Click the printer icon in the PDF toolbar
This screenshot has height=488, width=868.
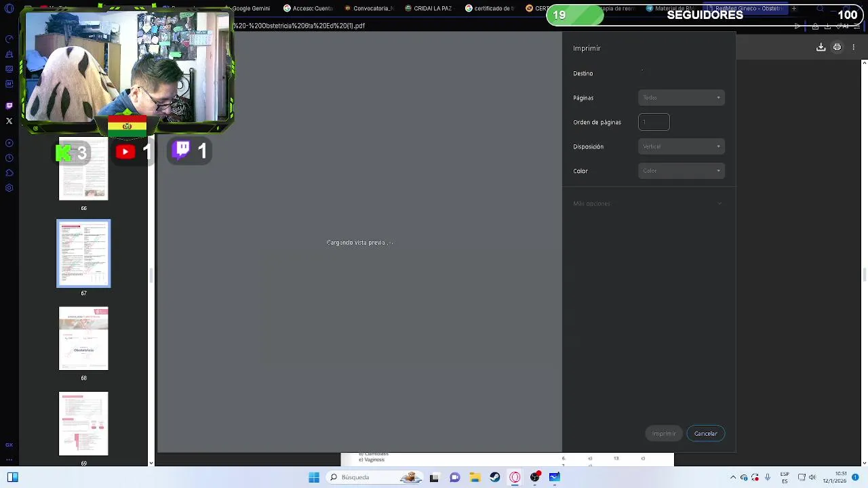[x=837, y=47]
